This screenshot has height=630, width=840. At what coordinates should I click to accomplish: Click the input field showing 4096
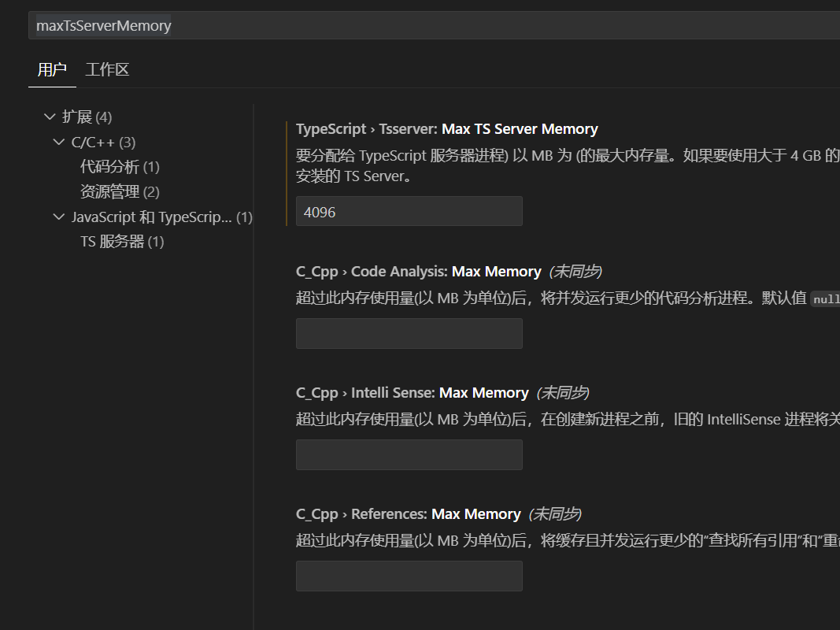[409, 211]
